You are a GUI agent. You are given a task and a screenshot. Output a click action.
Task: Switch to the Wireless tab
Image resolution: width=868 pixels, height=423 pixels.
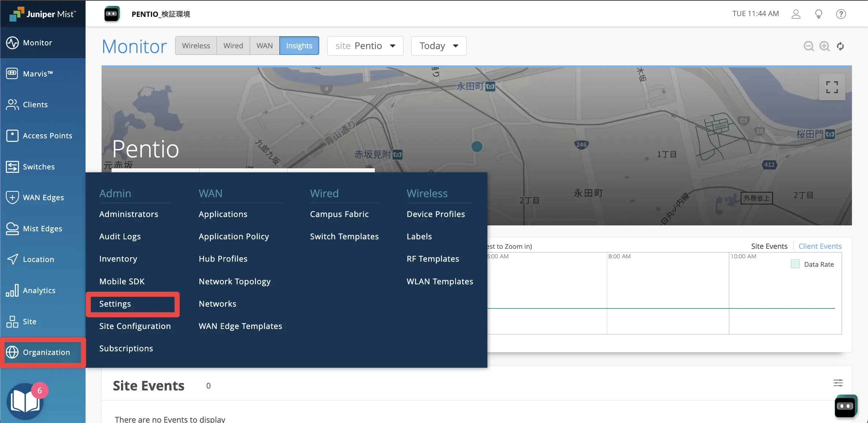click(x=196, y=46)
